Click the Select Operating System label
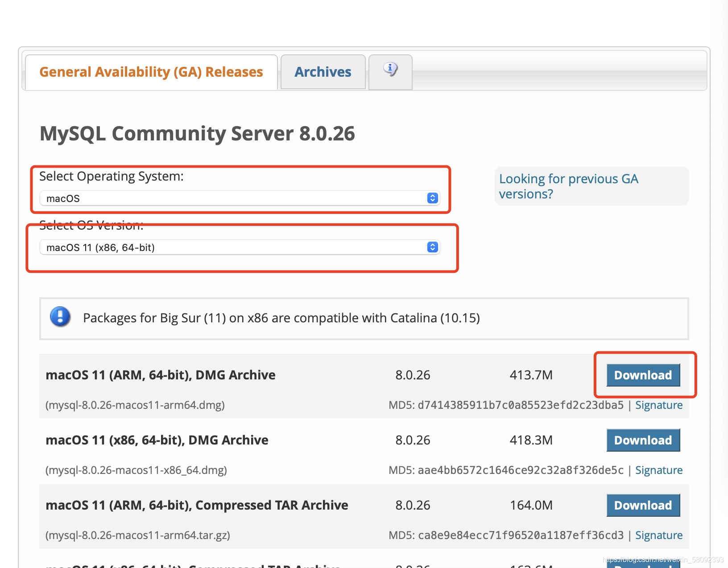The width and height of the screenshot is (728, 568). [x=112, y=176]
